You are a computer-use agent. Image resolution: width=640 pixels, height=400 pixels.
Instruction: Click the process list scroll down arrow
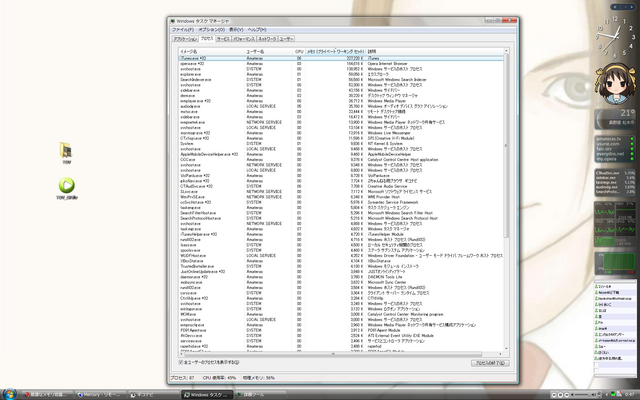(506, 349)
